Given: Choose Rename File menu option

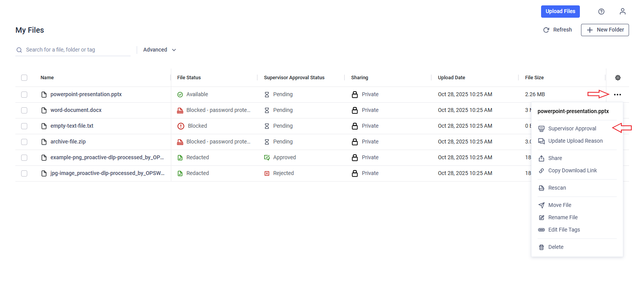Looking at the screenshot, I should tap(563, 217).
